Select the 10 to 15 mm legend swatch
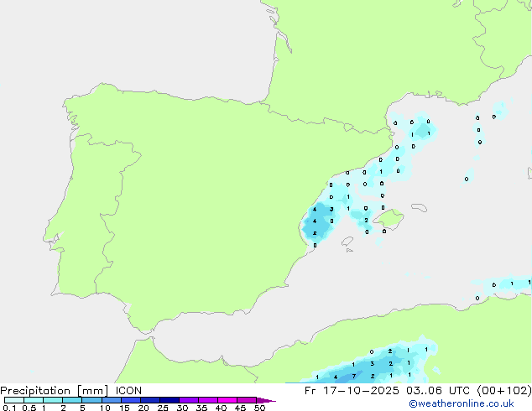This screenshot has width=532, height=411. 111,400
